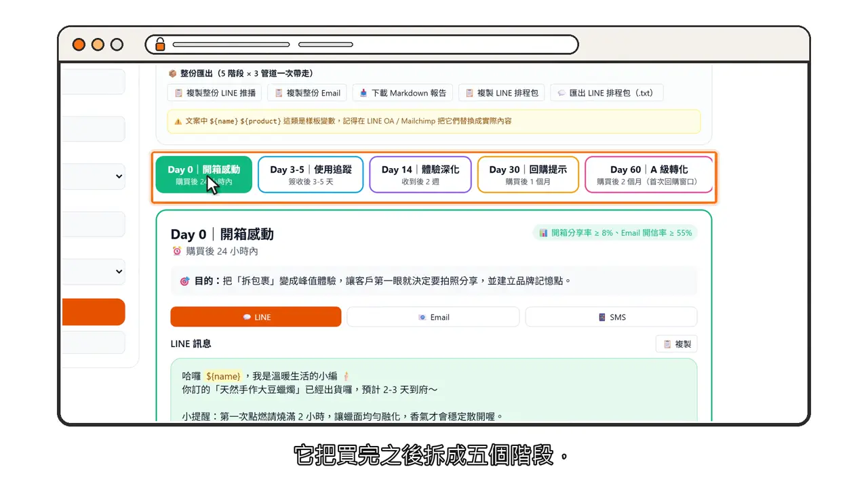The height and width of the screenshot is (488, 868).
Task: Click the sidebar field below the orange button
Action: [94, 342]
